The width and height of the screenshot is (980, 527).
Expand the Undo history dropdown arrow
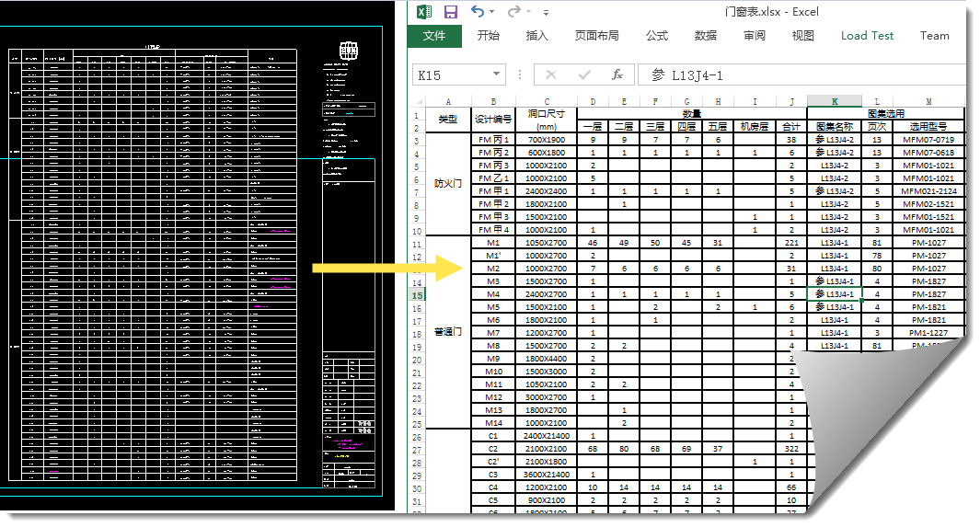pyautogui.click(x=492, y=12)
